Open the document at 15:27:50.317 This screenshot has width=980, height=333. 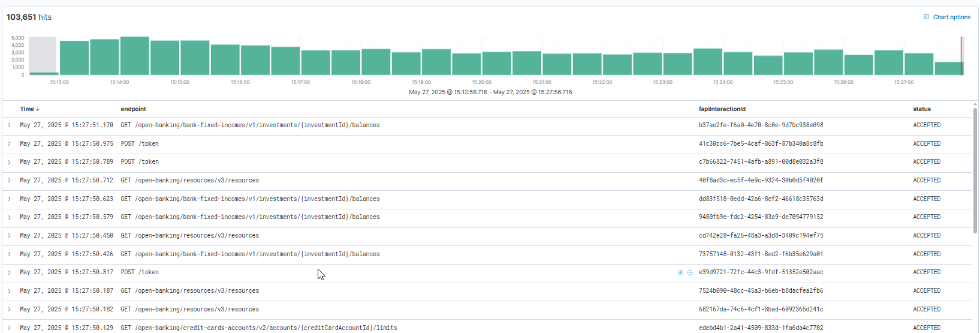(9, 272)
